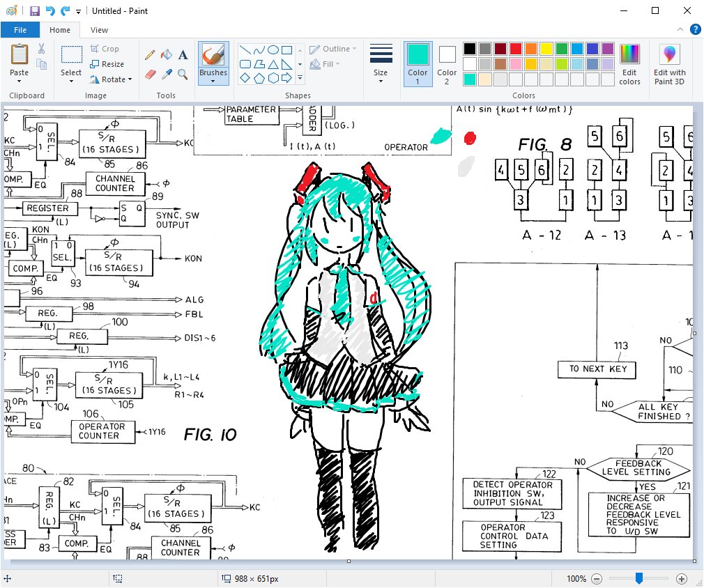
Task: Activate the Color 1 selector
Action: click(x=418, y=63)
